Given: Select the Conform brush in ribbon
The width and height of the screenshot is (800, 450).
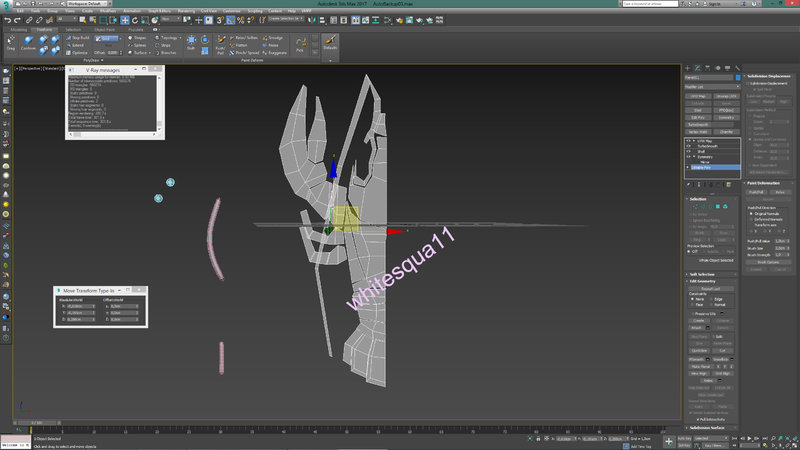Looking at the screenshot, I should [28, 43].
